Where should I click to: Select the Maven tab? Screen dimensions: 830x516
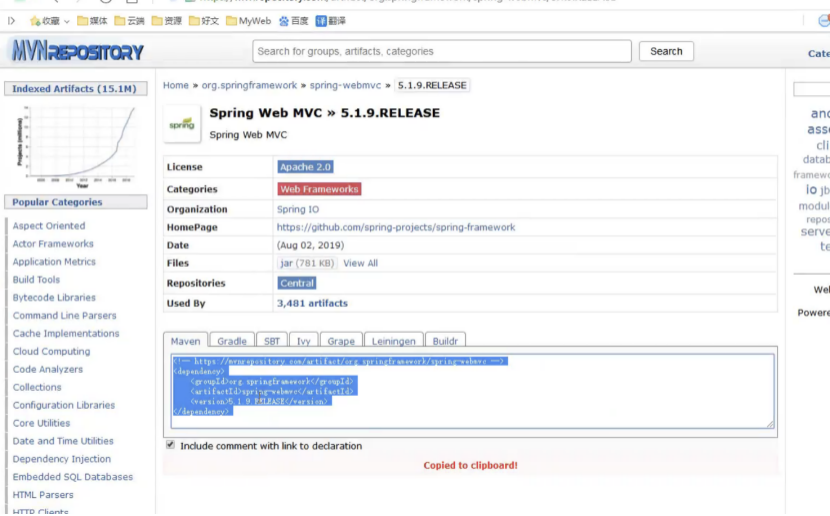coord(185,340)
